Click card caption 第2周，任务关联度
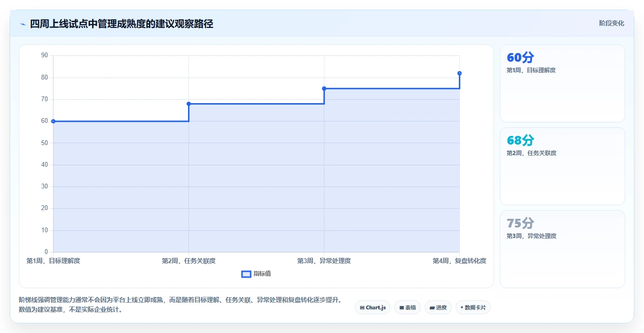The image size is (644, 333). tap(531, 153)
